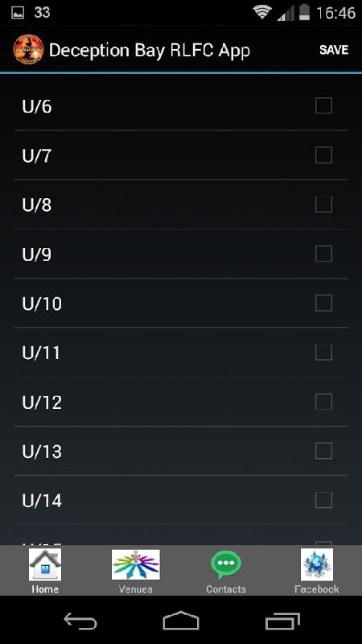This screenshot has width=362, height=644.
Task: Toggle the U/10 checkbox
Action: point(323,303)
